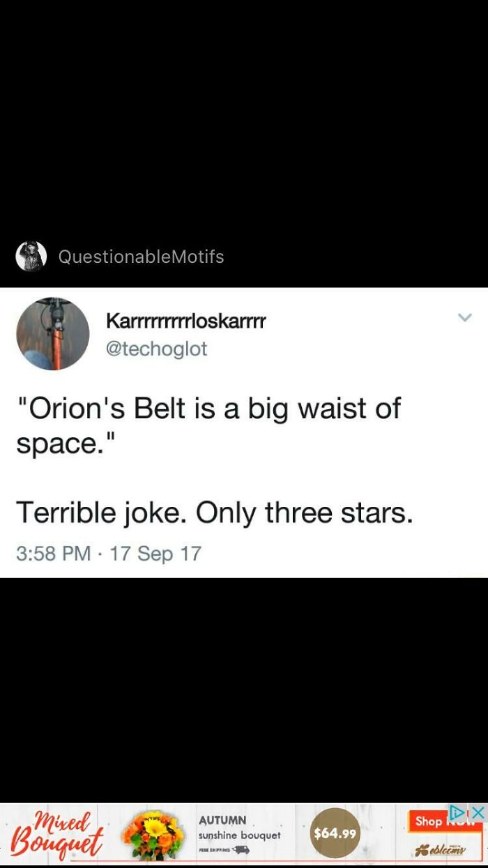Screen dimensions: 488x868
Task: Tap the Orion's Belt tweet text
Action: pyautogui.click(x=208, y=425)
